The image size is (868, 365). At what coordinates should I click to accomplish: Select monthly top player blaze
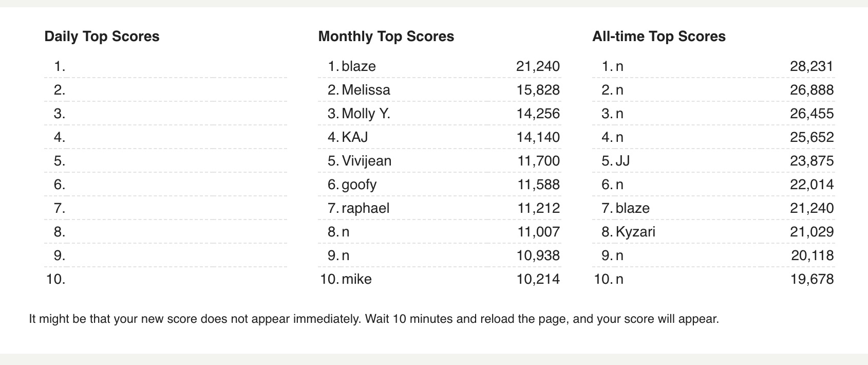coord(358,66)
